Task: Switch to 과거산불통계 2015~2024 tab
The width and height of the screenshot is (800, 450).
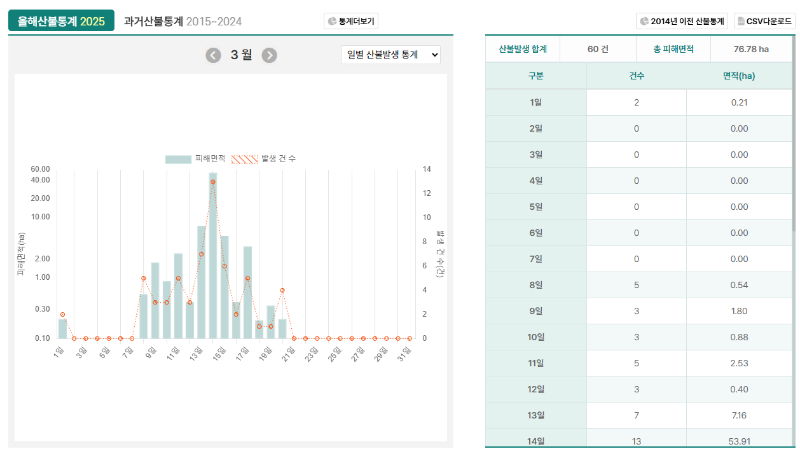Action: pyautogui.click(x=183, y=21)
